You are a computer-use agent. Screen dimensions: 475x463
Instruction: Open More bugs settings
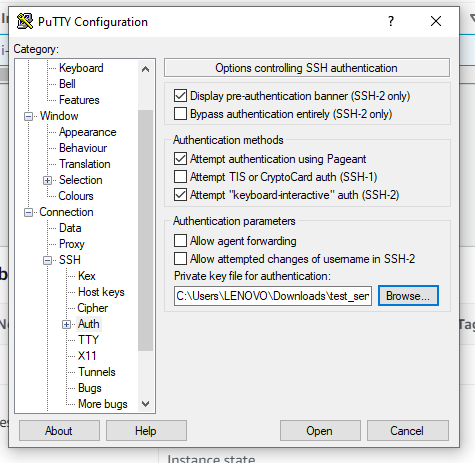tap(103, 404)
